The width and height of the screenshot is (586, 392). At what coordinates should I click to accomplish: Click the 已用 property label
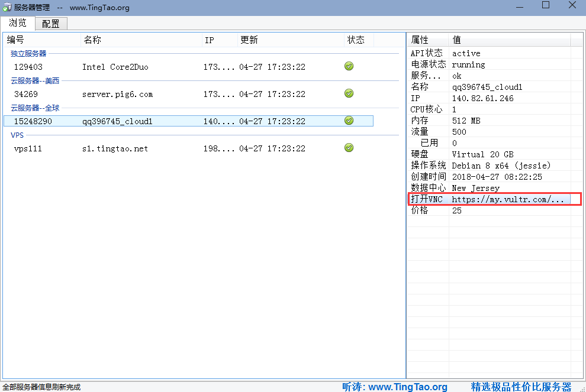[429, 143]
